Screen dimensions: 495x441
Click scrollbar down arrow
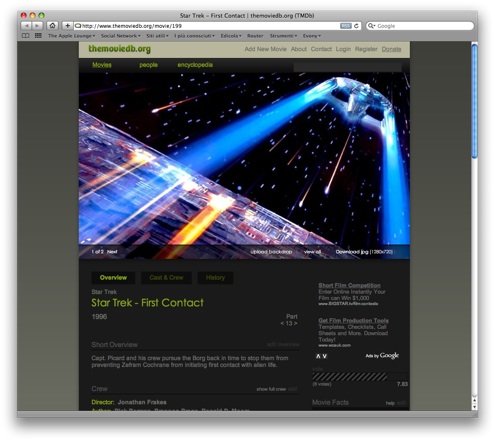pyautogui.click(x=475, y=407)
